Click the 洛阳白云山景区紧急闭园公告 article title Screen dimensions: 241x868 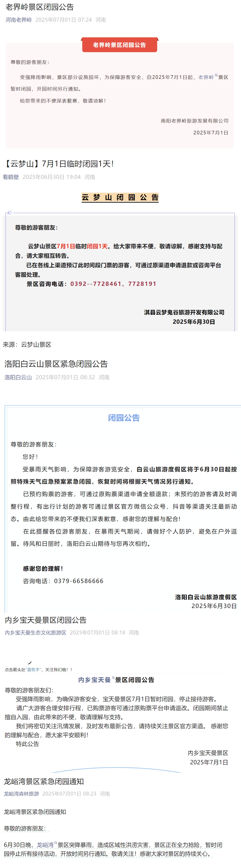pos(56,364)
